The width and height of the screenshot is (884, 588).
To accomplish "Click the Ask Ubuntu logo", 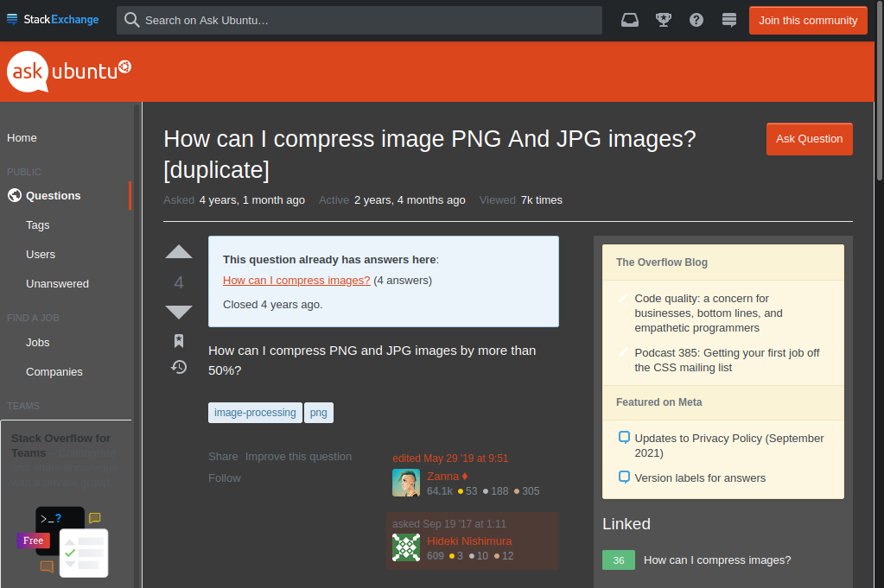I will 68,71.
